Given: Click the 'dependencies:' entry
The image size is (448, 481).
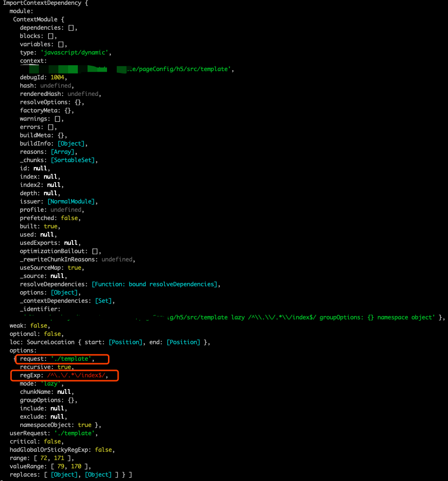Looking at the screenshot, I should (49, 28).
